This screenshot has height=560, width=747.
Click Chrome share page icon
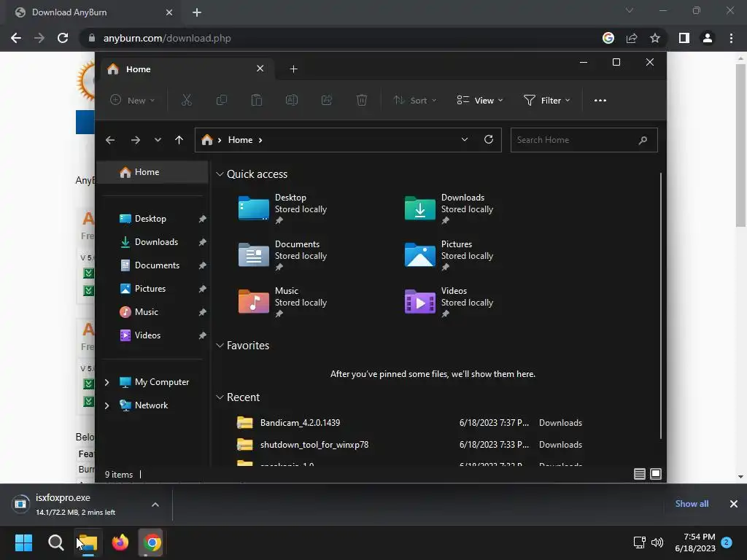click(632, 38)
